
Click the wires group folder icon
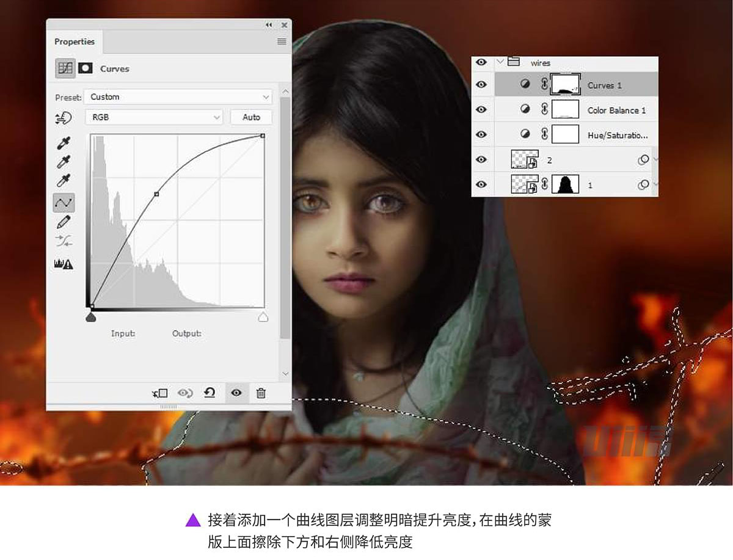click(514, 62)
